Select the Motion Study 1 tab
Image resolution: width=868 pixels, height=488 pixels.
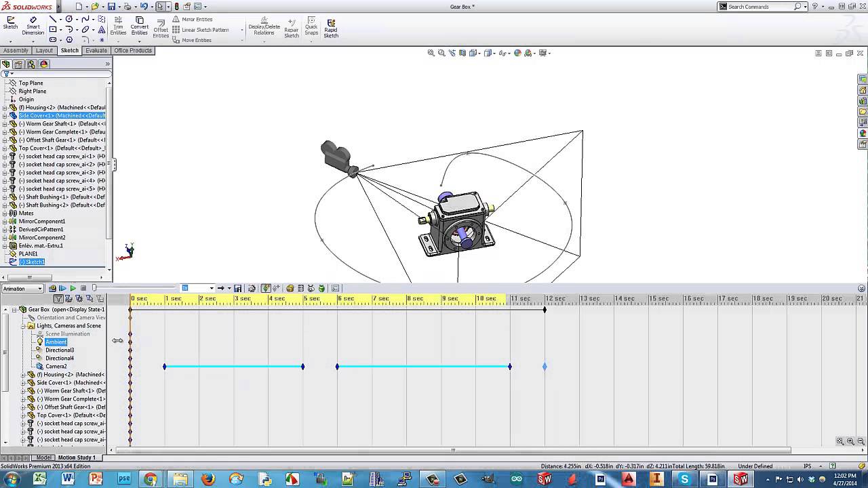point(77,458)
